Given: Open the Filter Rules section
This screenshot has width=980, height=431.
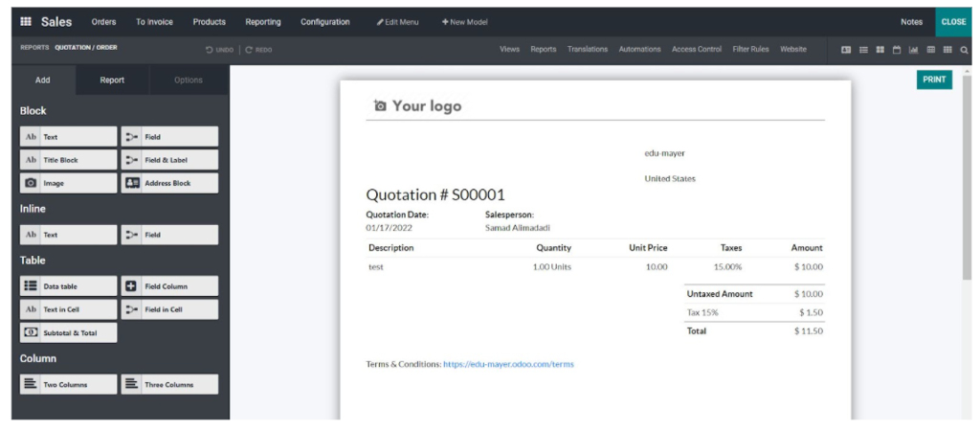Looking at the screenshot, I should click(x=750, y=50).
